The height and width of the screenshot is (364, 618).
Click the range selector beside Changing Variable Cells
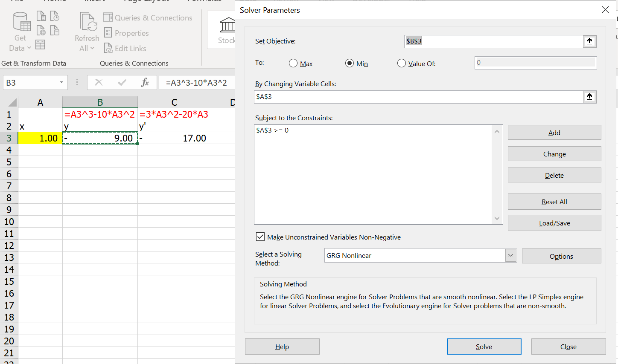coord(589,97)
